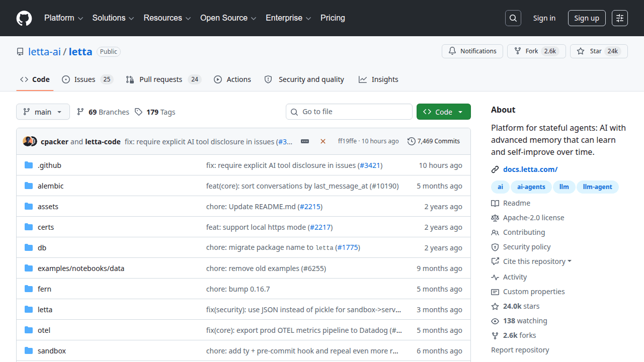Open the Security policy link

point(527,247)
